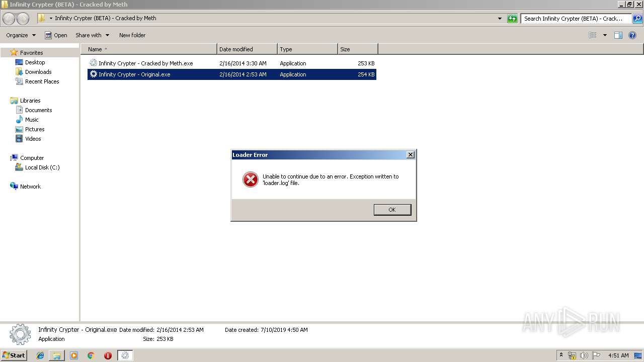Viewport: 644px width, 362px height.
Task: Open the Share with dropdown
Action: 92,35
